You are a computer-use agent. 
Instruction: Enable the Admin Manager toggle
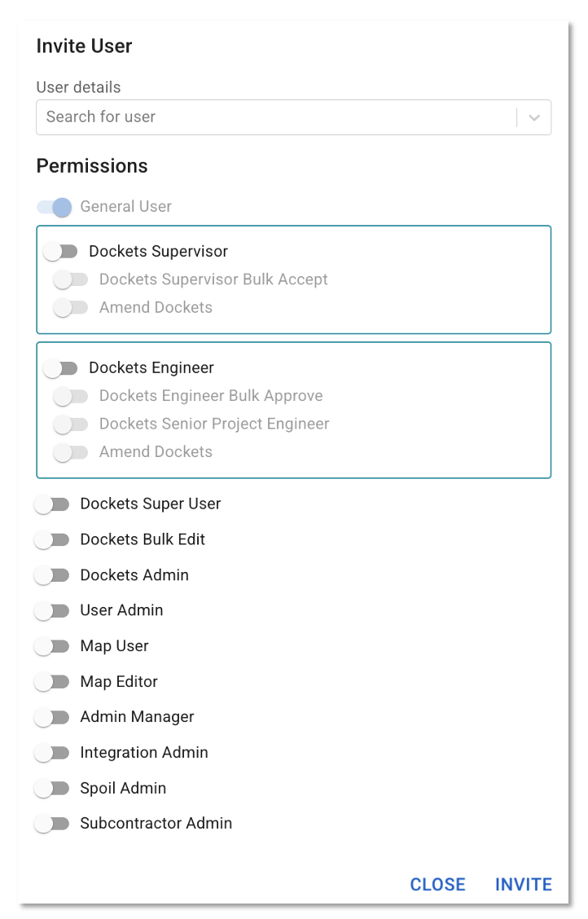point(52,718)
